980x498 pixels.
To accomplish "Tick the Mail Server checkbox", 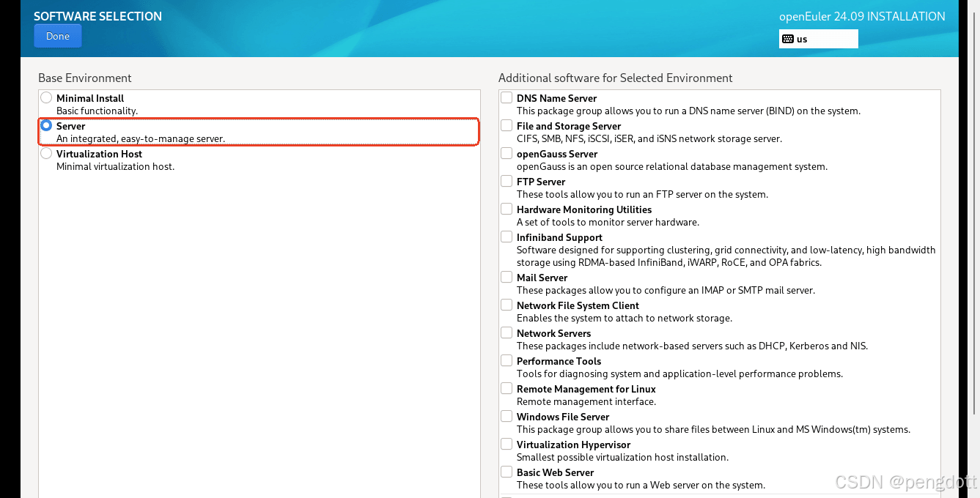I will [x=506, y=277].
